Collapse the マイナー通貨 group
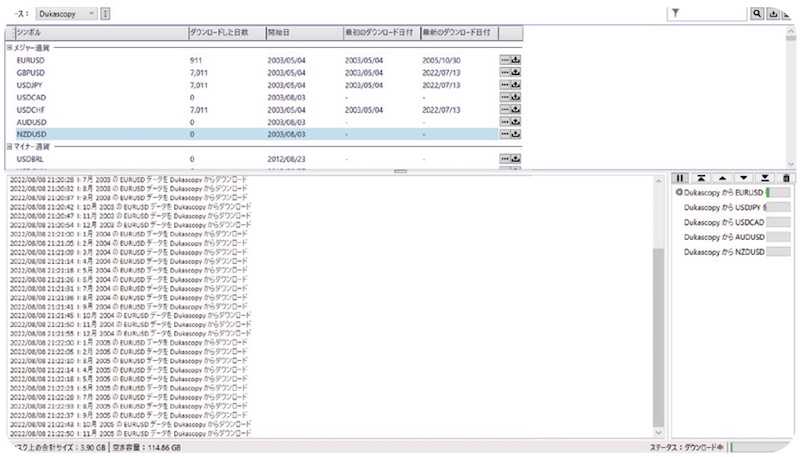 (10, 146)
